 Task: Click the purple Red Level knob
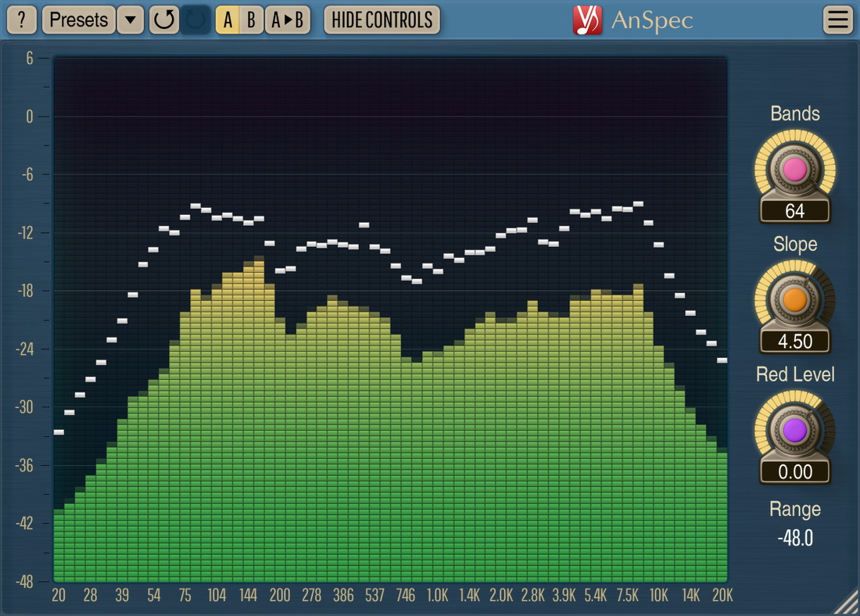(x=794, y=430)
